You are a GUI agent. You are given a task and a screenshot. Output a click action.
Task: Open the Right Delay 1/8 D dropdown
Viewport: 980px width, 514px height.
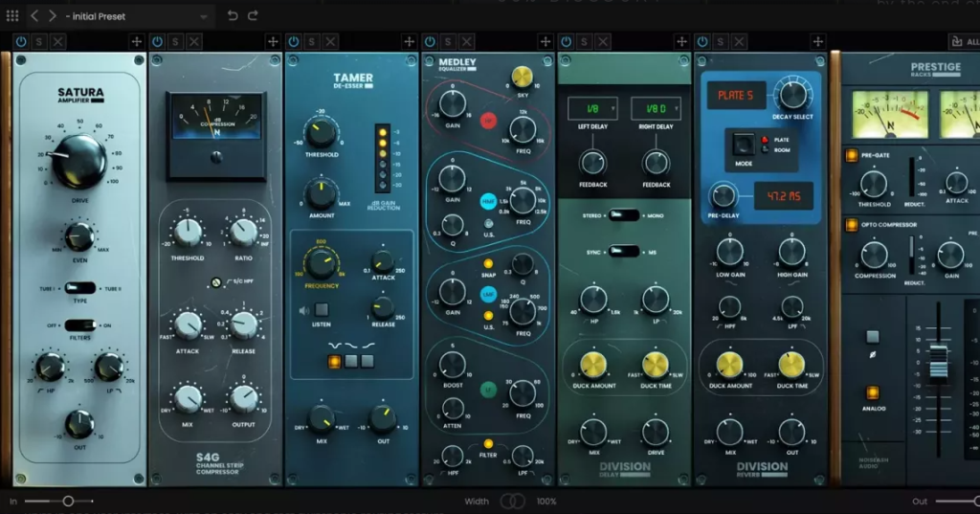click(656, 109)
